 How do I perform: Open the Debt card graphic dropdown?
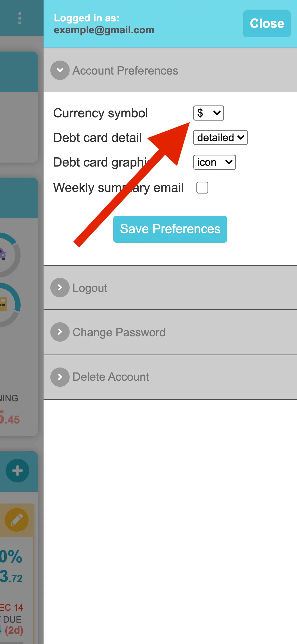pos(214,162)
